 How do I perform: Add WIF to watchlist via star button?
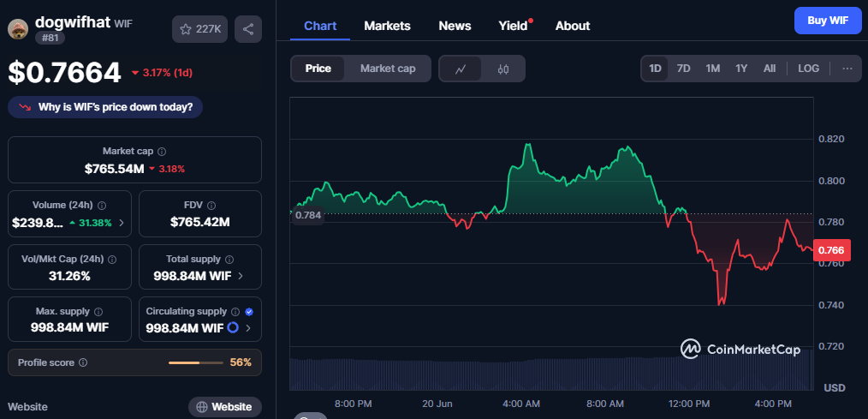(x=199, y=29)
